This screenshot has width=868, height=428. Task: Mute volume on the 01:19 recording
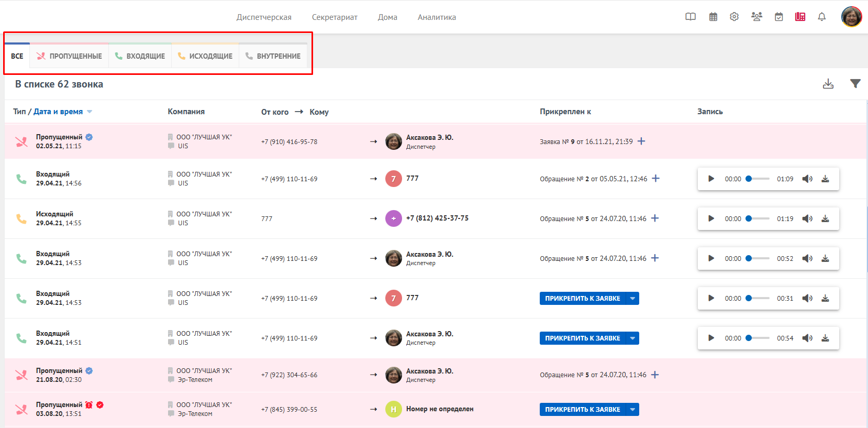[x=807, y=219]
